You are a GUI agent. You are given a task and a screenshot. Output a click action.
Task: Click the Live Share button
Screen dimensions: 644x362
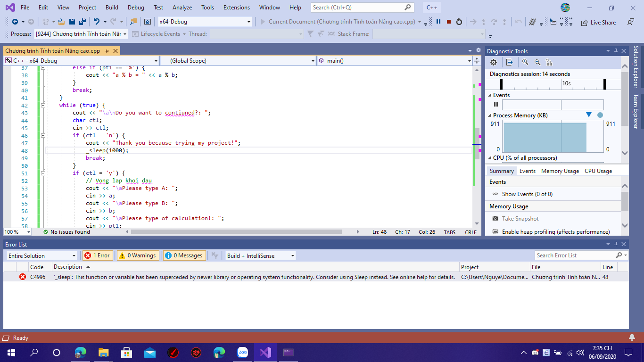(x=598, y=22)
